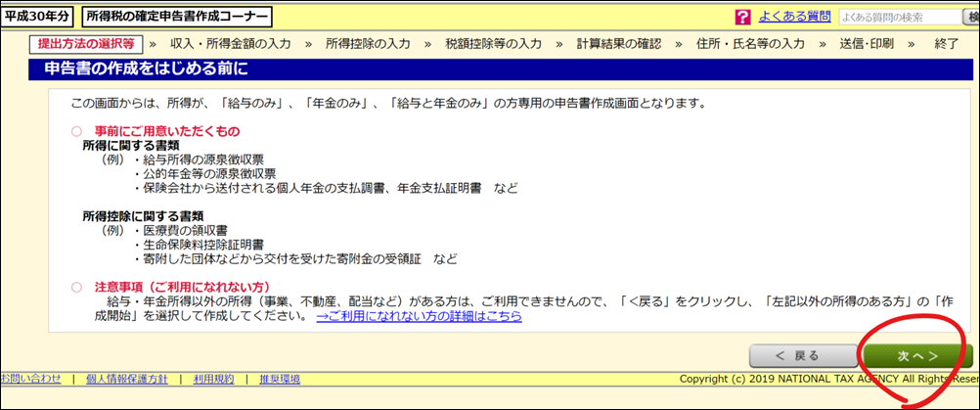Select the 住所・氏名等の入力 step

(x=750, y=44)
